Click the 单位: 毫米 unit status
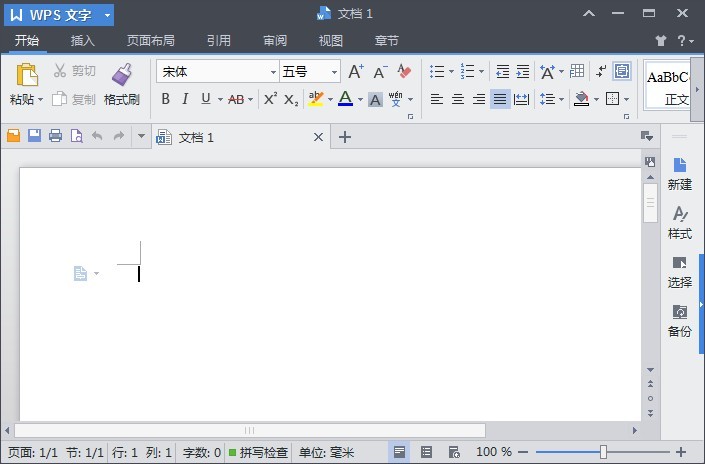The height and width of the screenshot is (464, 705). [x=326, y=452]
